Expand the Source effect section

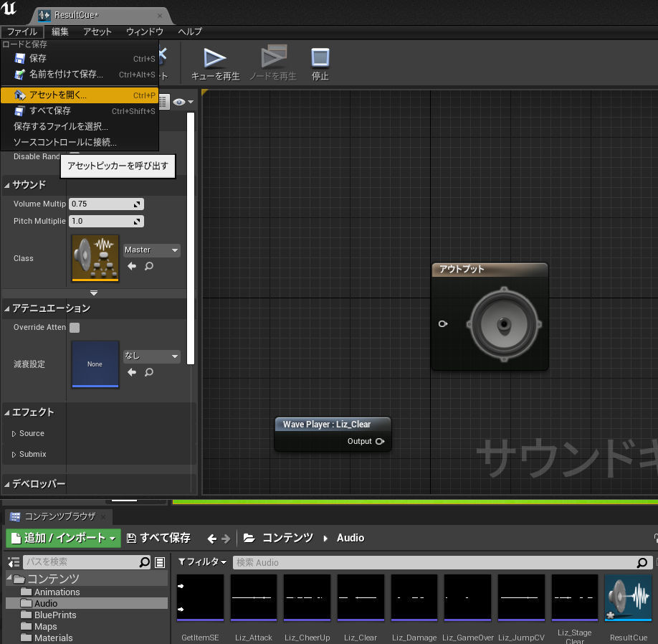pos(14,434)
